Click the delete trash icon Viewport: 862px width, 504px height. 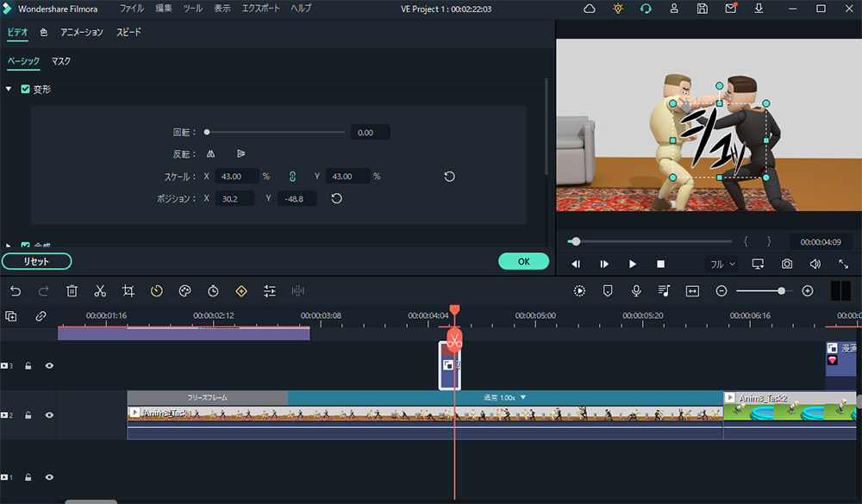(x=72, y=291)
